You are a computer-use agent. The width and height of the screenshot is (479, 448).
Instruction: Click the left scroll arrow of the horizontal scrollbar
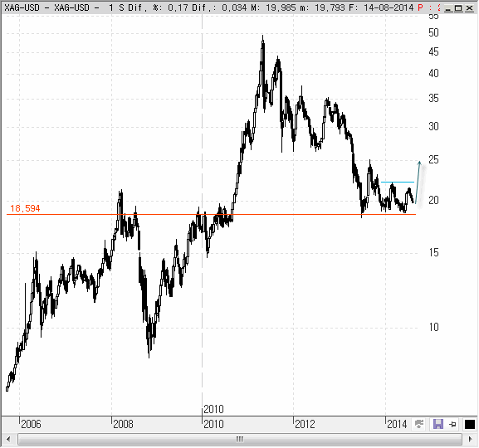pos(8,440)
